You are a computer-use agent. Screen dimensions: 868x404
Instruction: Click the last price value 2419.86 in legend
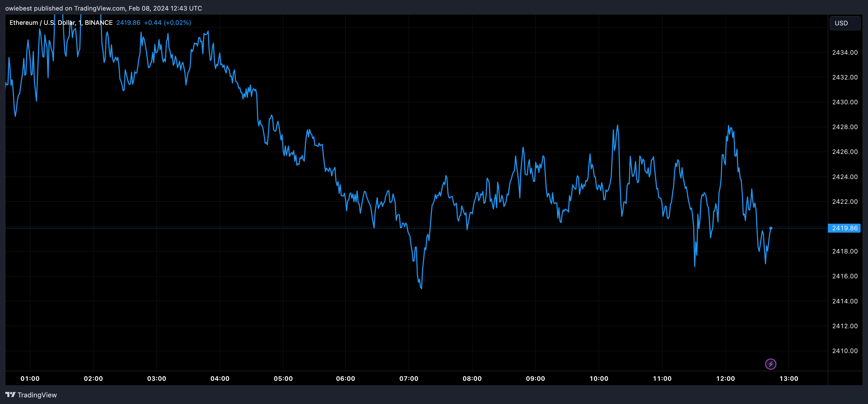(128, 22)
